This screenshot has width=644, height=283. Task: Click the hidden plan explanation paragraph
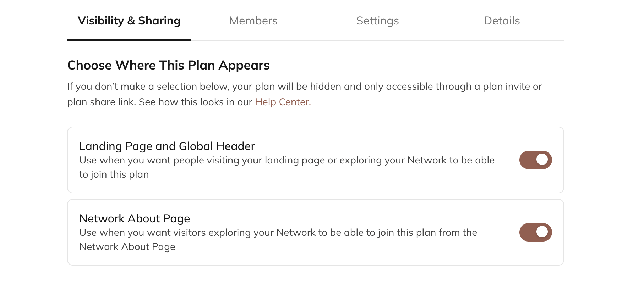(x=304, y=94)
